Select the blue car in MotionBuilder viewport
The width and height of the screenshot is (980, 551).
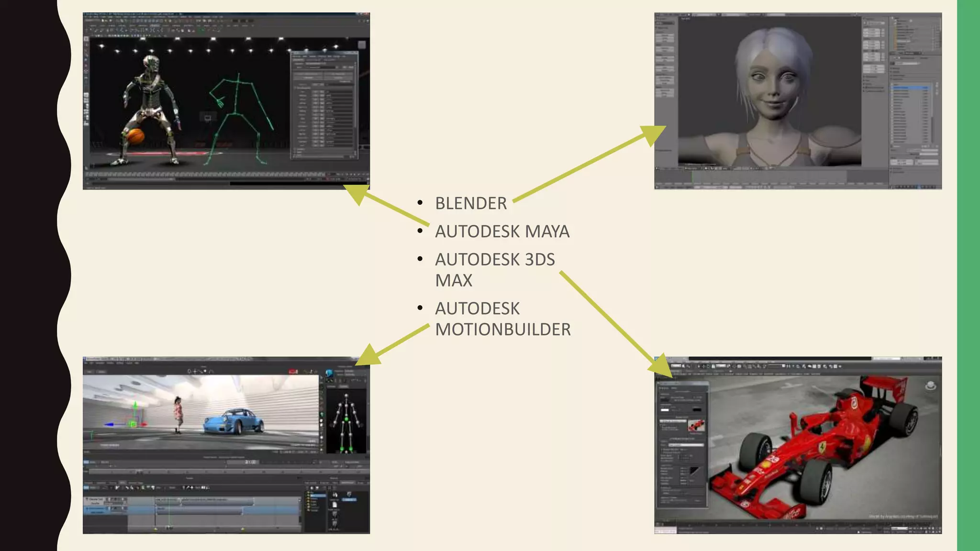click(x=234, y=421)
